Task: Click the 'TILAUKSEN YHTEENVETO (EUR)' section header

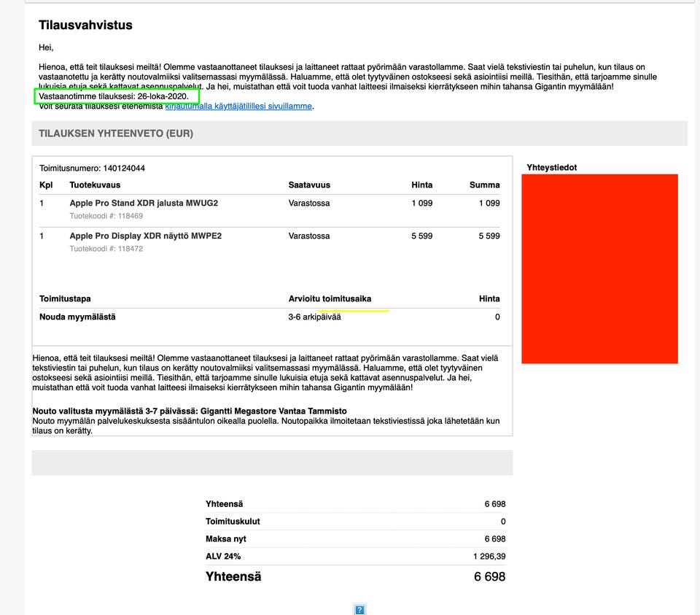Action: point(116,134)
